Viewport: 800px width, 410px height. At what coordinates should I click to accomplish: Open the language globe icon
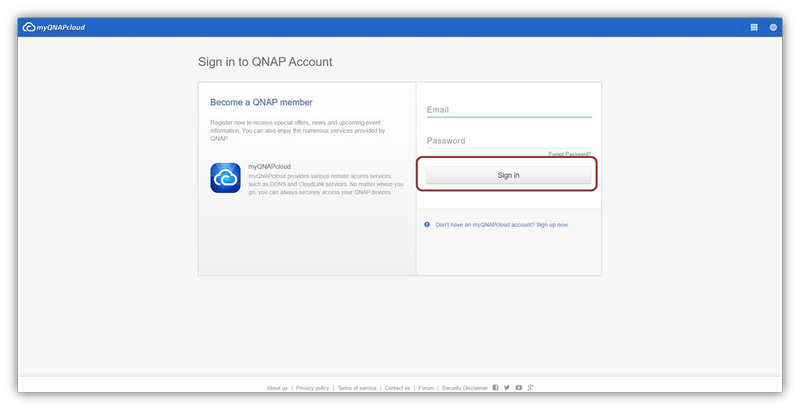[773, 27]
